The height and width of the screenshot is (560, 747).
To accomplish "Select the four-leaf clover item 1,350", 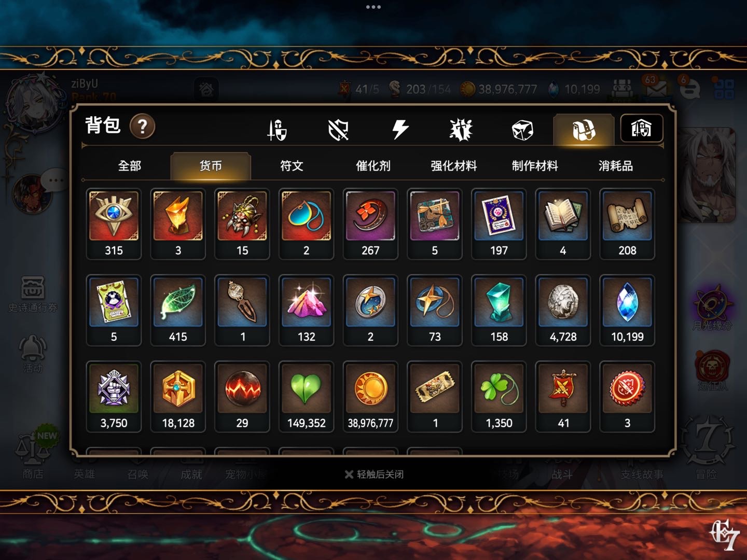I will [499, 397].
